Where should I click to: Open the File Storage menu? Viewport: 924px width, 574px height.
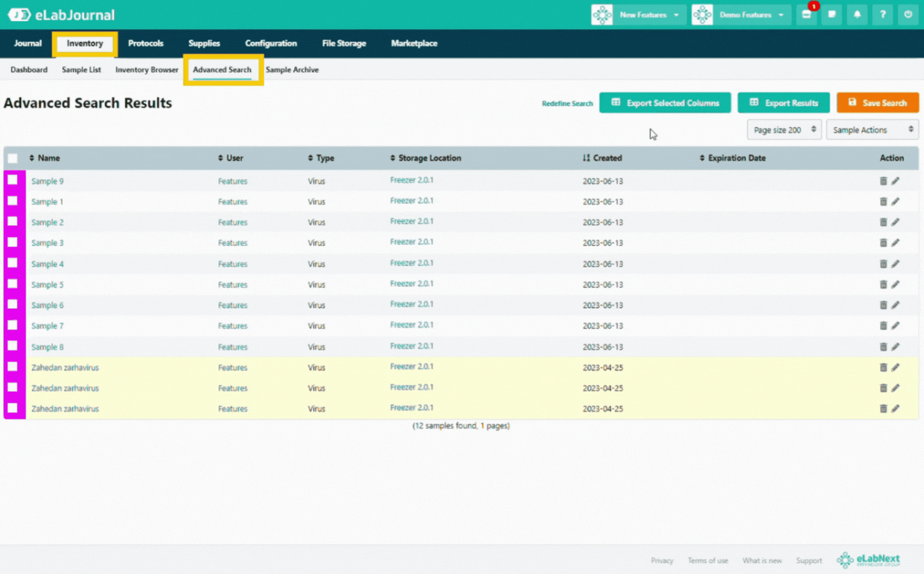coord(344,43)
